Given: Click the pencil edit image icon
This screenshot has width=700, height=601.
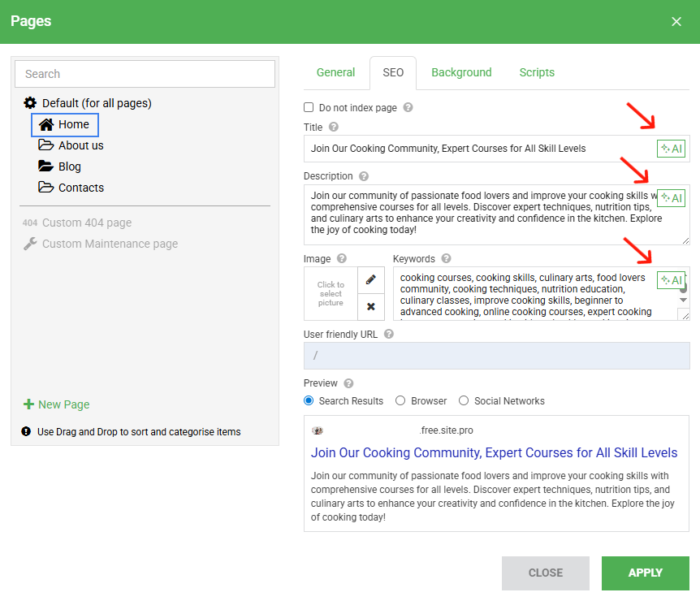Looking at the screenshot, I should [371, 279].
